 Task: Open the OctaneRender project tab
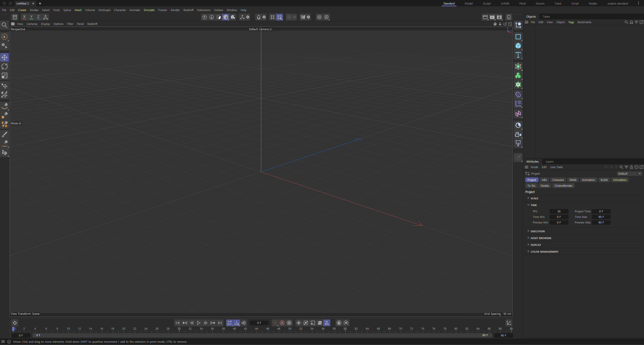pos(563,186)
